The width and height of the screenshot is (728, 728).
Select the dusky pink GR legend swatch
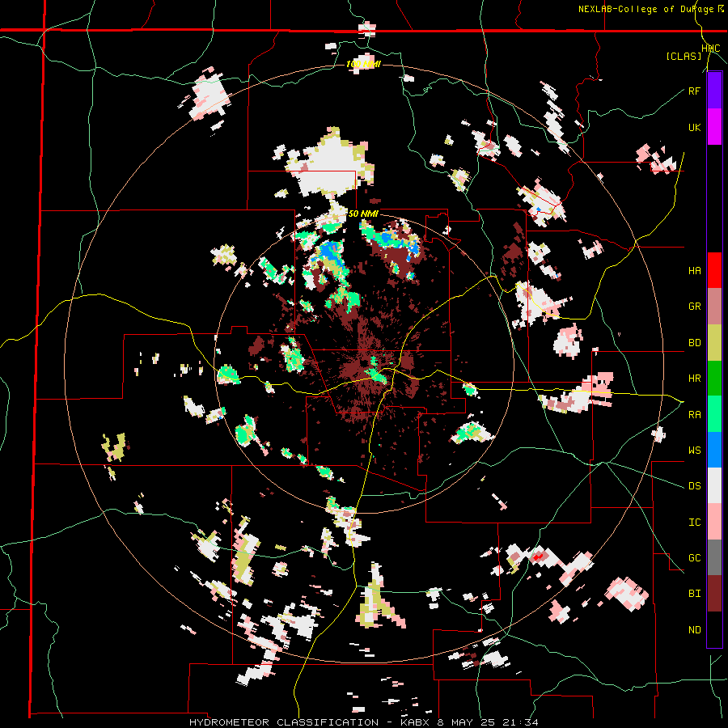coord(714,307)
